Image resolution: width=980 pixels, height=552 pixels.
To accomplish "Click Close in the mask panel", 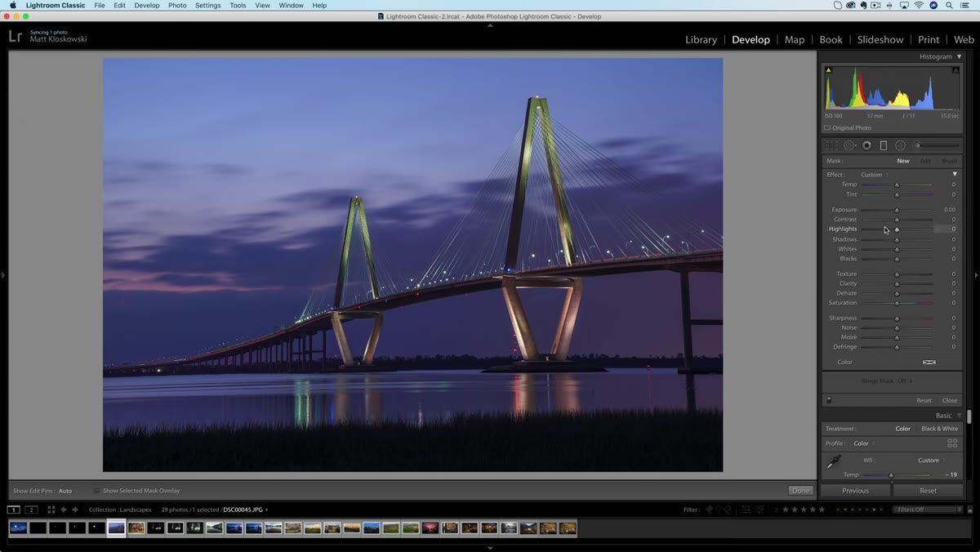I will [949, 400].
